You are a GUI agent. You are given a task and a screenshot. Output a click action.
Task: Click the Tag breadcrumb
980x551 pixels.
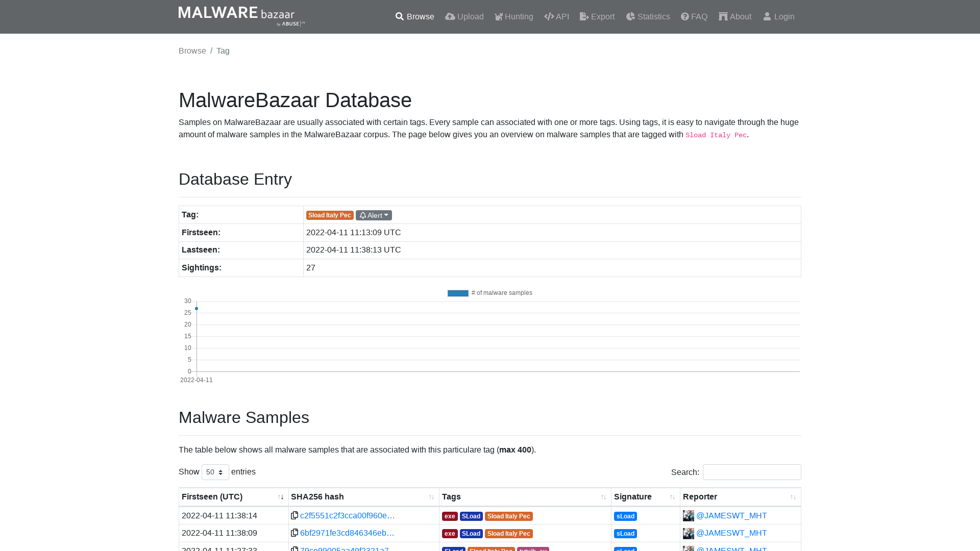[x=223, y=51]
